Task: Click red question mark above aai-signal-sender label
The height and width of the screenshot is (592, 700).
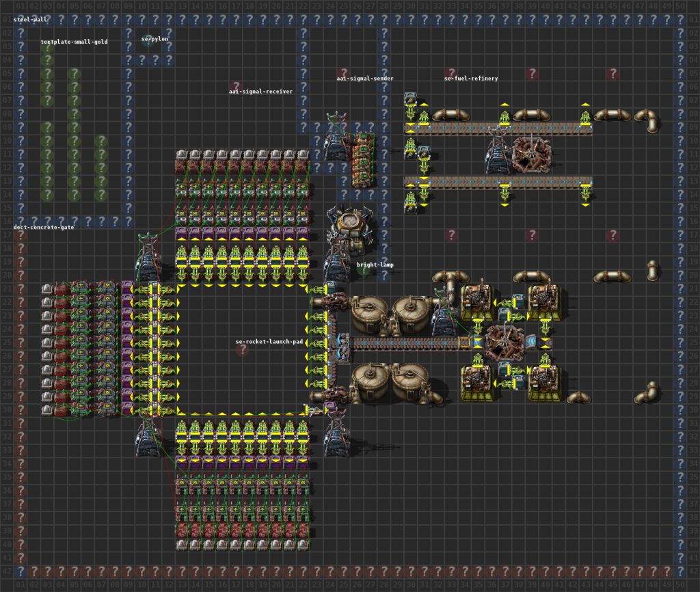Action: (343, 72)
